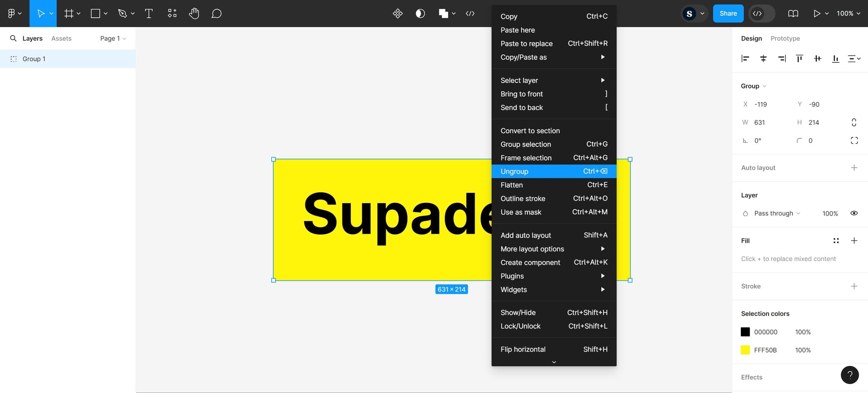Switch to the Prototype tab

(785, 39)
